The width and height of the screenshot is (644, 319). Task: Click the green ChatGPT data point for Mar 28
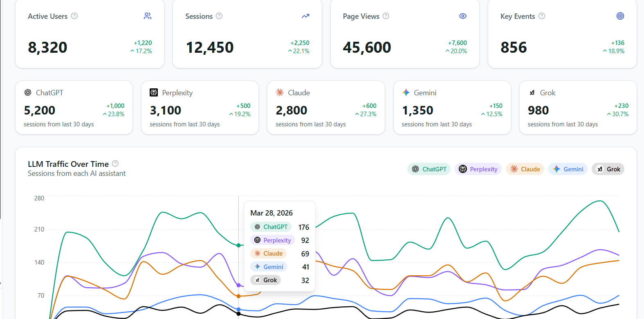coord(239,245)
